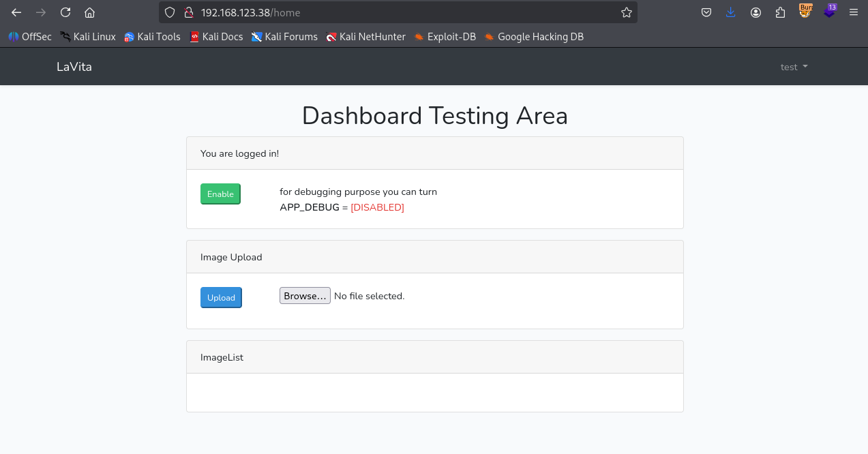
Task: Reload the current page
Action: pyautogui.click(x=65, y=12)
